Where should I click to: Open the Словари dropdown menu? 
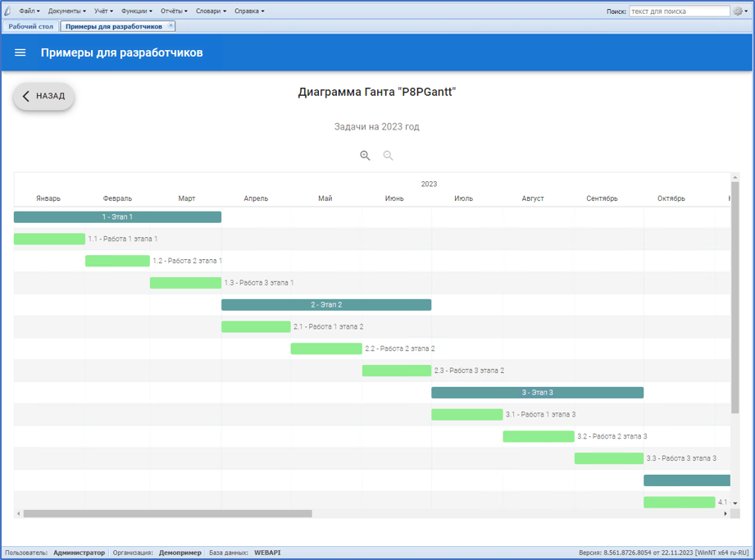pos(211,11)
